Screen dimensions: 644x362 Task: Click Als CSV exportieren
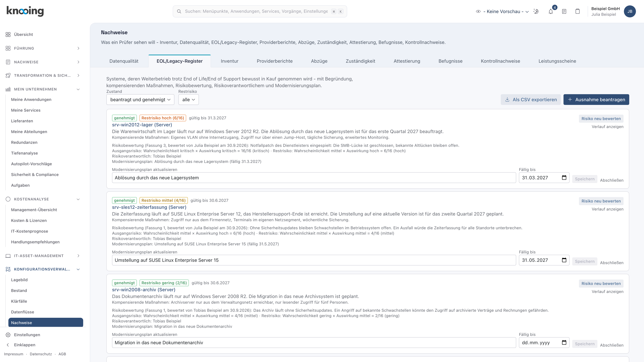pyautogui.click(x=530, y=100)
